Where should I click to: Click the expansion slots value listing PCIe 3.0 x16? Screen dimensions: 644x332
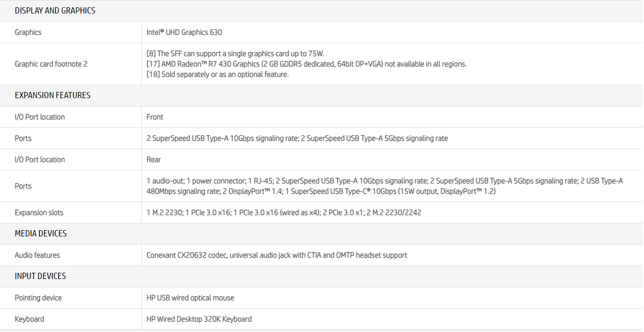pos(284,213)
